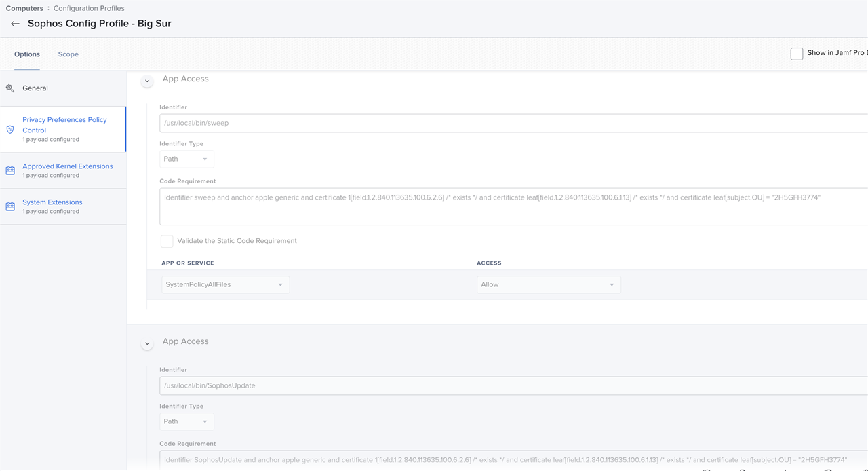Click the ACCESS column header

coord(489,263)
